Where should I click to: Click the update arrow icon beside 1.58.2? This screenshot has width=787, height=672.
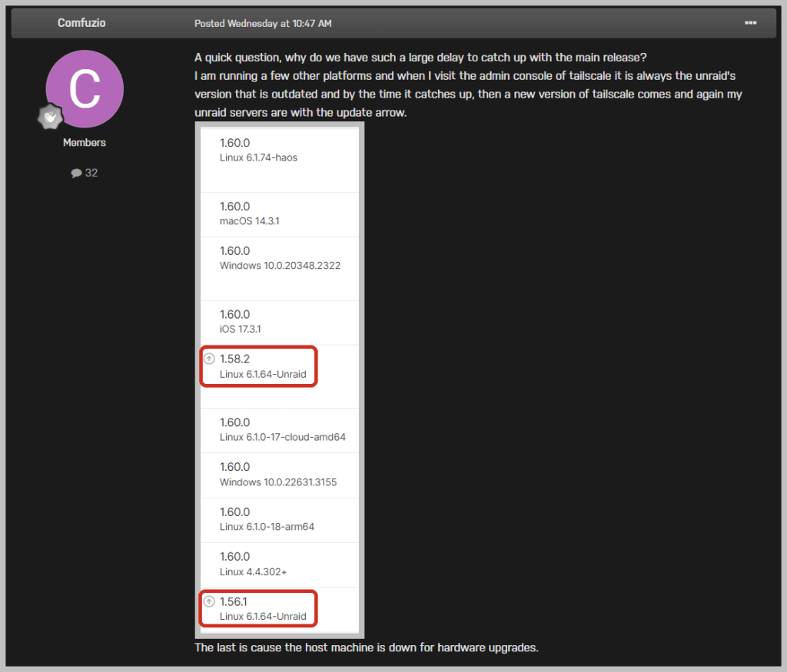(209, 359)
